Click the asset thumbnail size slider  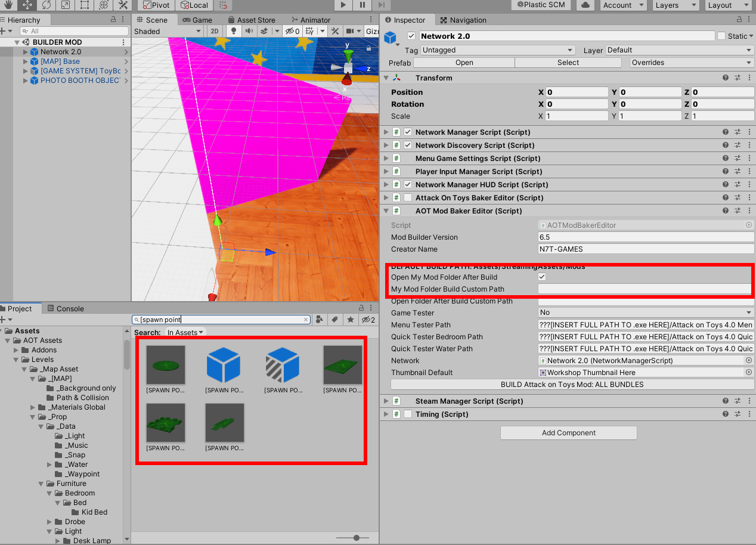pos(357,538)
